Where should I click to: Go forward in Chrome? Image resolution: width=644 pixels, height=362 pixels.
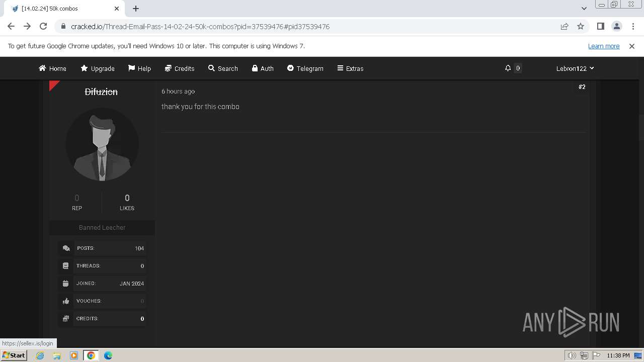(x=27, y=26)
